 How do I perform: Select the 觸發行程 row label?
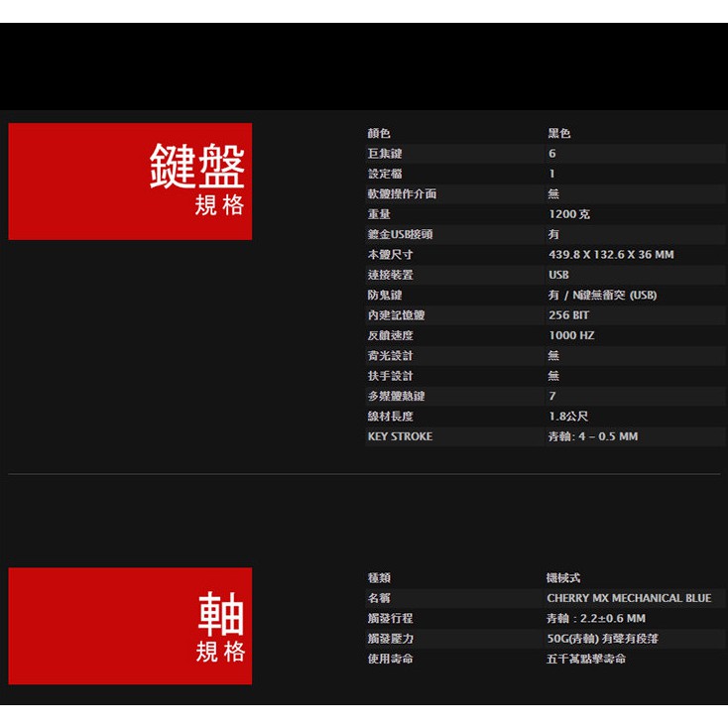pyautogui.click(x=390, y=619)
